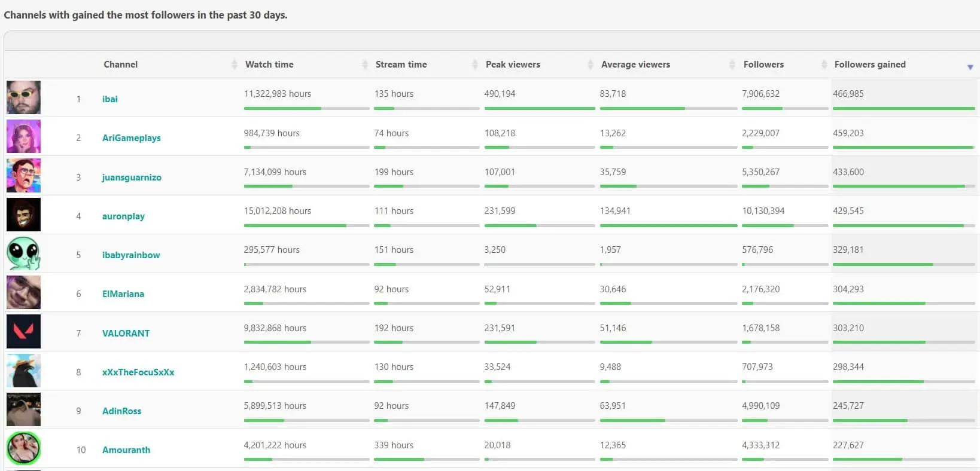The width and height of the screenshot is (980, 471).
Task: Select ibai watch time 11,322,983 hours
Action: tap(278, 94)
